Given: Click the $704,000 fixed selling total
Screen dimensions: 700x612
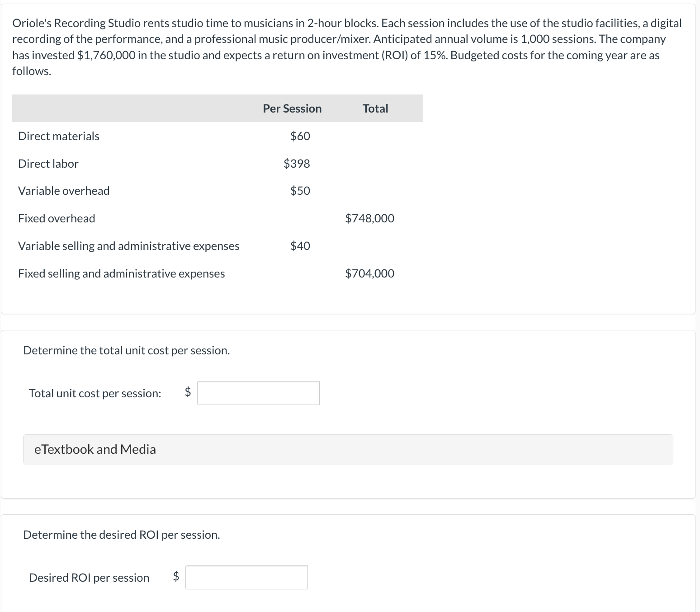Looking at the screenshot, I should pyautogui.click(x=369, y=273).
